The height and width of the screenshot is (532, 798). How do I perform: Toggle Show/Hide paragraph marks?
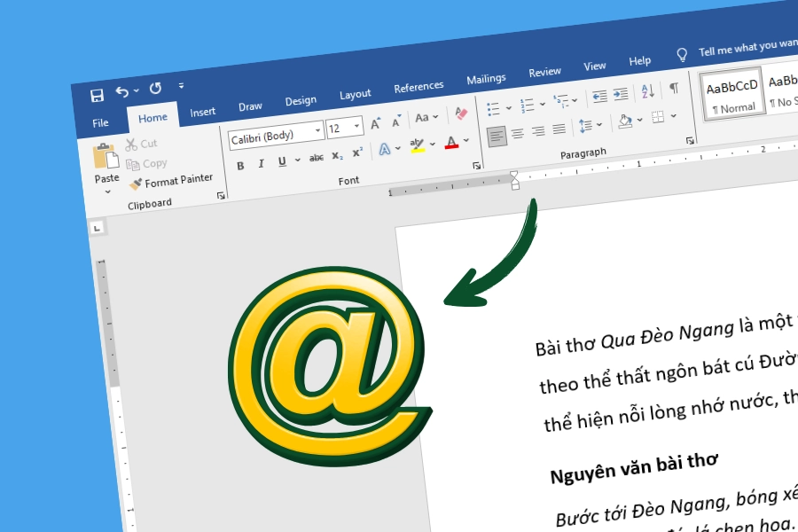point(674,87)
